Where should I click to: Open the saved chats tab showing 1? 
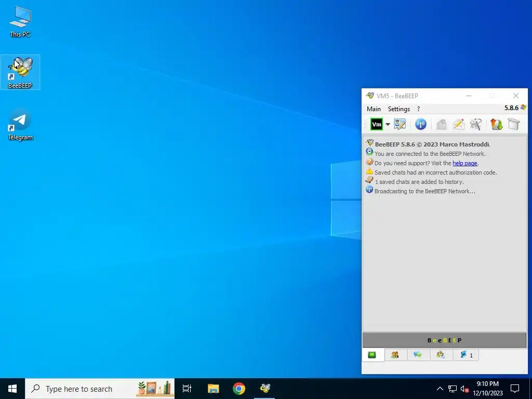[466, 355]
